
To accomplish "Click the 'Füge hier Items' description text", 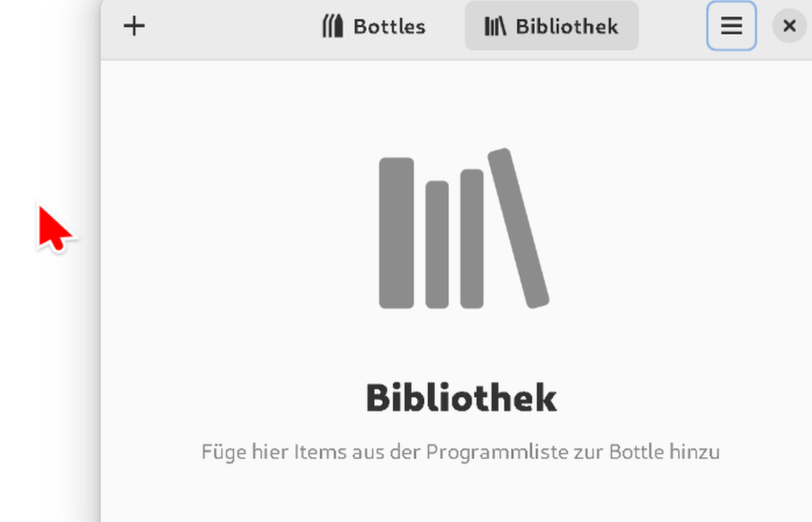I will (460, 452).
